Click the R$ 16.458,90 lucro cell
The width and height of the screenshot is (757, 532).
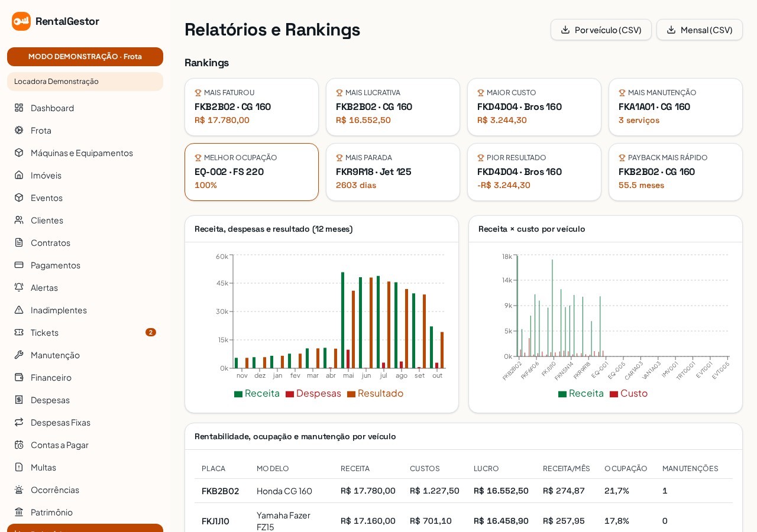coord(501,521)
